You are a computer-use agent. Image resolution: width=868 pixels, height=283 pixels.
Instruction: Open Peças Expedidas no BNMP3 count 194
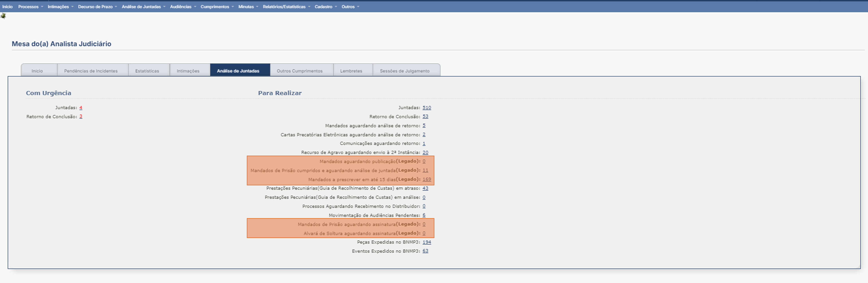[427, 242]
